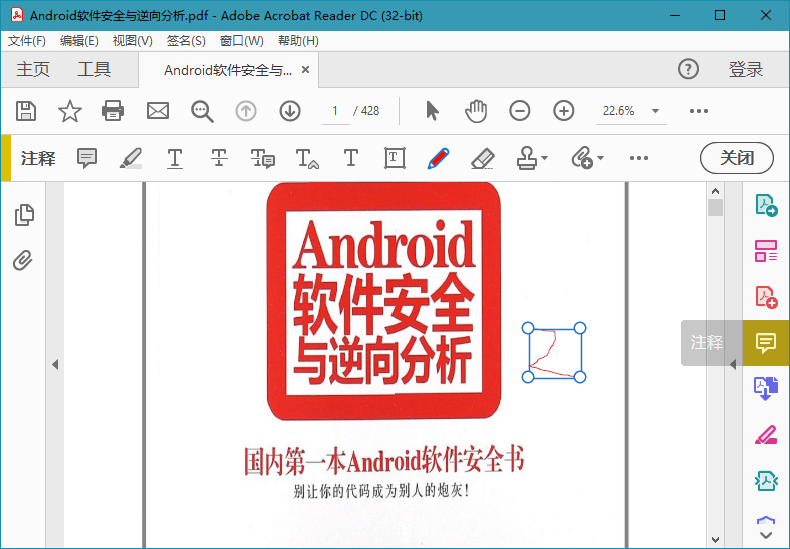Open the Fill and Sign tool in right pane
This screenshot has height=549, width=790.
pyautogui.click(x=766, y=434)
